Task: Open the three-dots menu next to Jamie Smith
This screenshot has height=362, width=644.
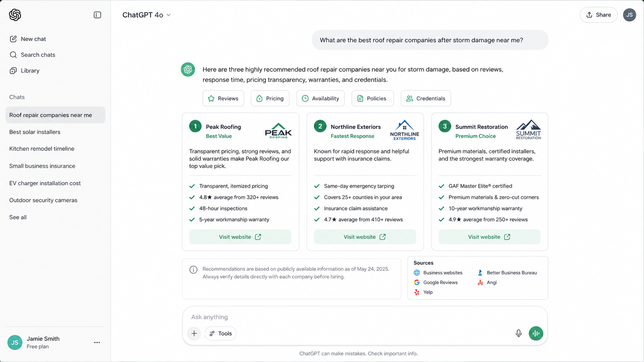Action: 97,342
